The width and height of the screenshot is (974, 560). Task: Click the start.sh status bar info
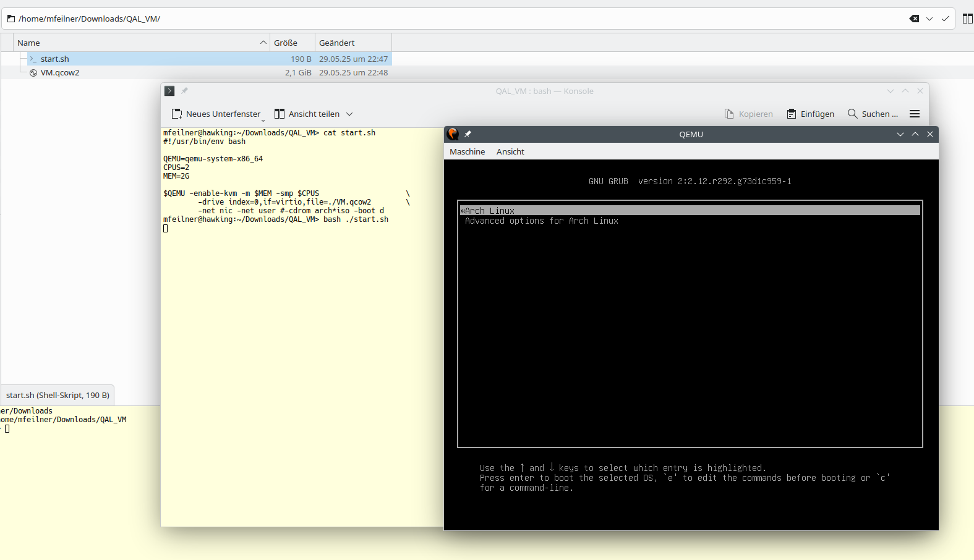click(x=58, y=395)
